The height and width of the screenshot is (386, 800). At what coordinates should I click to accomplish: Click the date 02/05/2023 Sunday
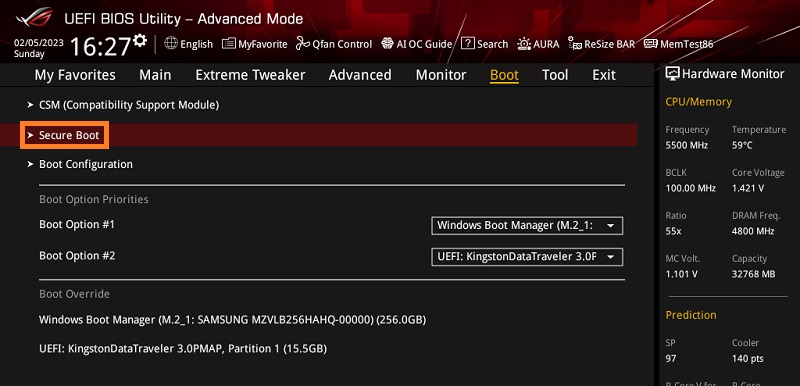39,48
